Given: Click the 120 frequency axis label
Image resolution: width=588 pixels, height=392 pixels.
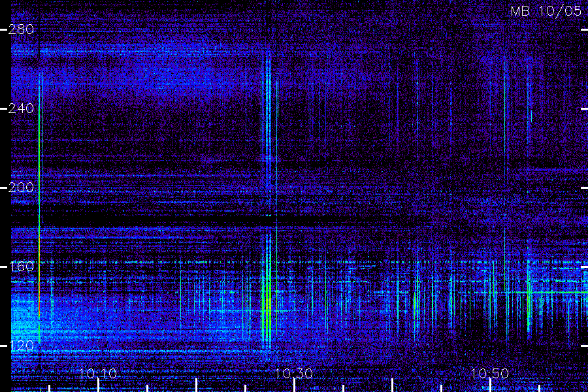Looking at the screenshot, I should click(22, 346).
